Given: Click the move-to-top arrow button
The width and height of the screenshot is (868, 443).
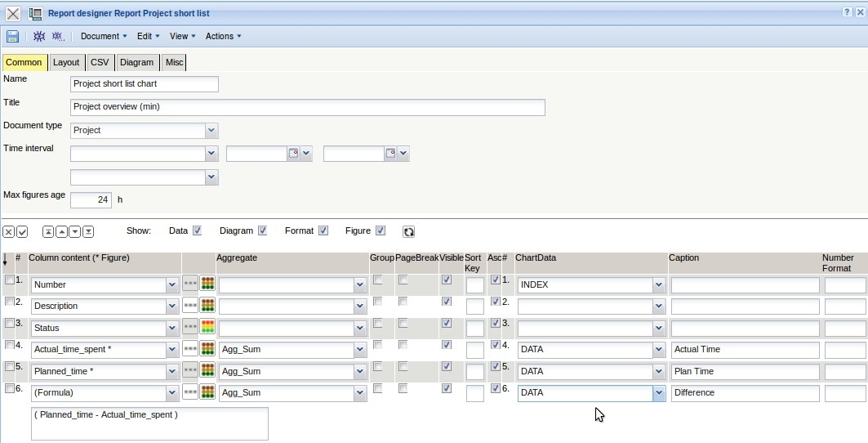Looking at the screenshot, I should tap(48, 232).
